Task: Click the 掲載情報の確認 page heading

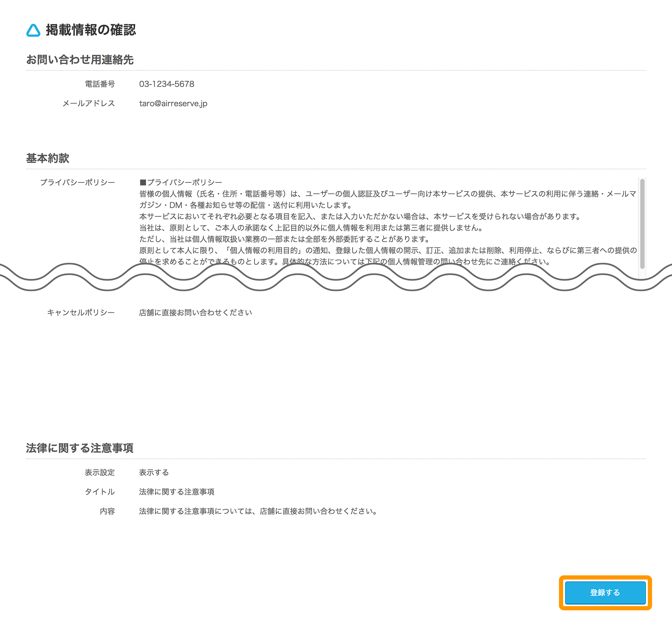Action: tap(91, 30)
